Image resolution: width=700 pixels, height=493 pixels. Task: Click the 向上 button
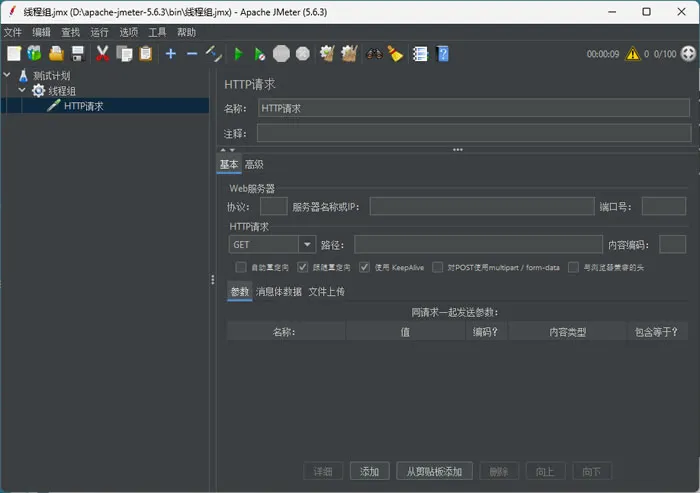[x=546, y=471]
